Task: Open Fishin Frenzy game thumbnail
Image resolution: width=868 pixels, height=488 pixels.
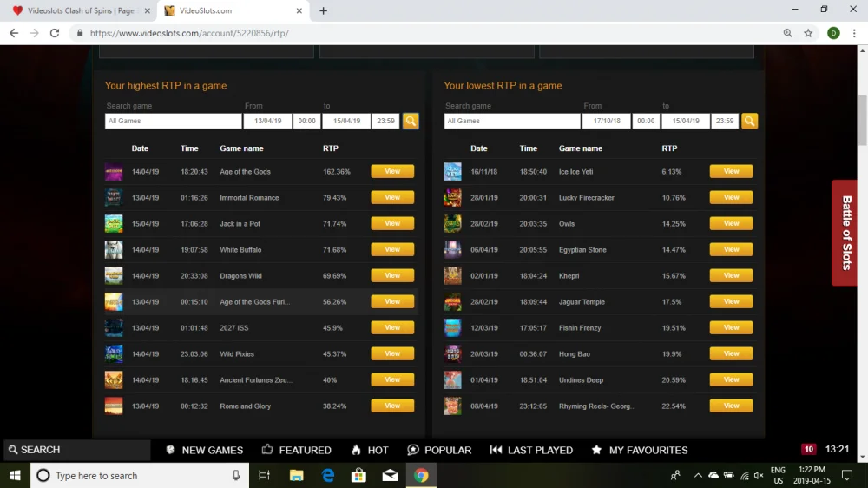Action: [452, 328]
